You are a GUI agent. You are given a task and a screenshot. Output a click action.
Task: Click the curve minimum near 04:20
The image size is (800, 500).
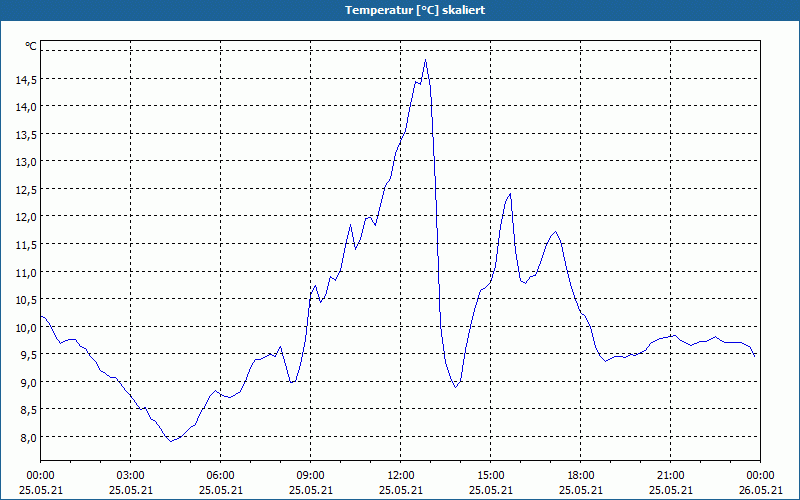pos(171,441)
